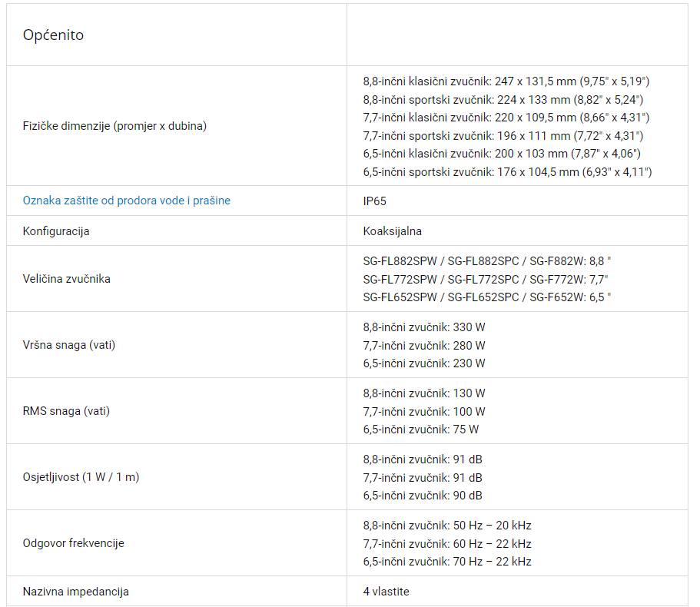Select the line 'SG-FL882SPW / SG-FL882SPC / SG-F882W: 8,8"'
700x607 pixels.
(x=487, y=261)
